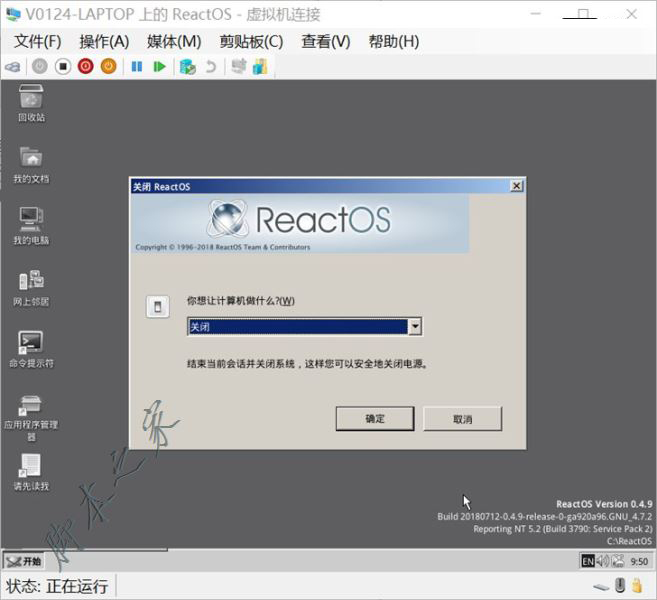Select the 我的电脑 desktop icon
657x600 pixels.
[31, 220]
